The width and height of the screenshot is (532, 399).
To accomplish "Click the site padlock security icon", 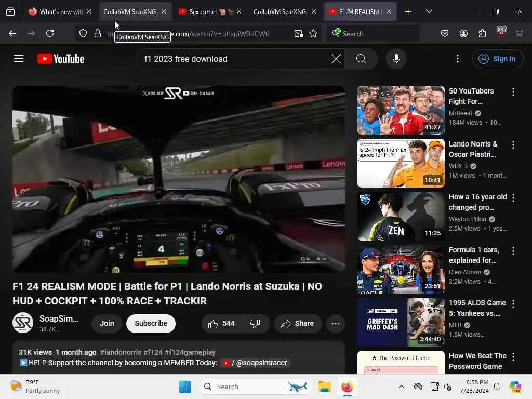I will pos(98,33).
